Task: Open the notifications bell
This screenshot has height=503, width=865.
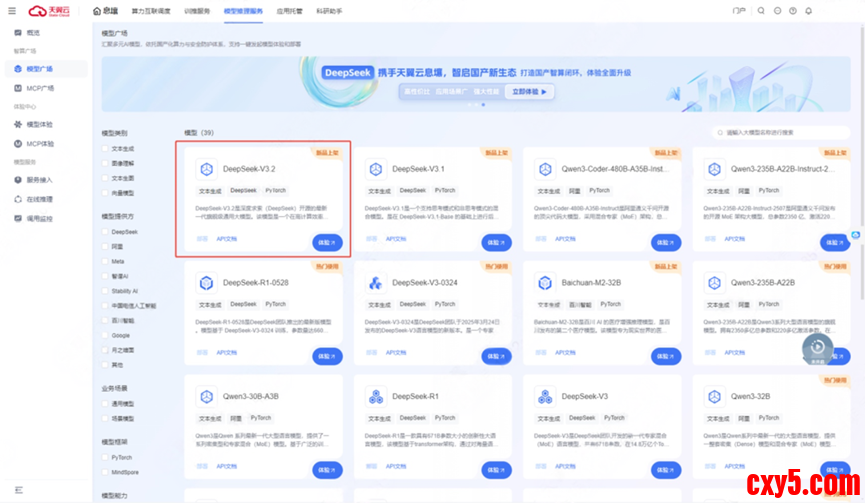Action: pos(808,10)
